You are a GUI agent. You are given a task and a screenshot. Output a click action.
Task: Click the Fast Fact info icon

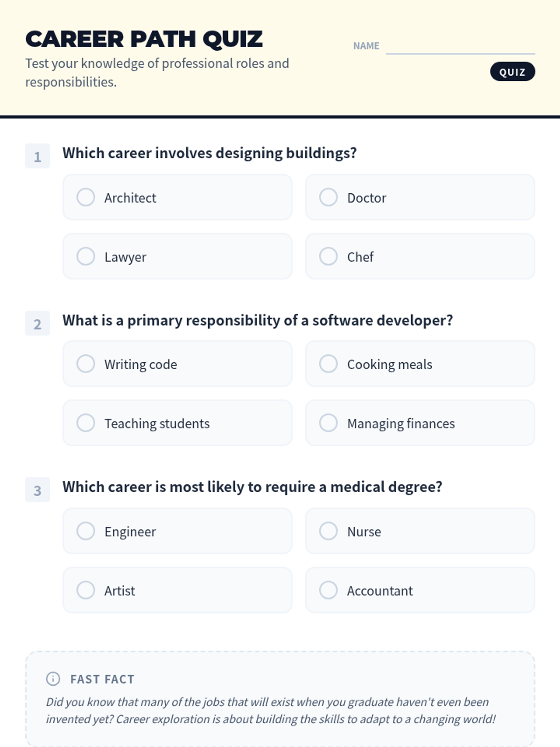53,679
